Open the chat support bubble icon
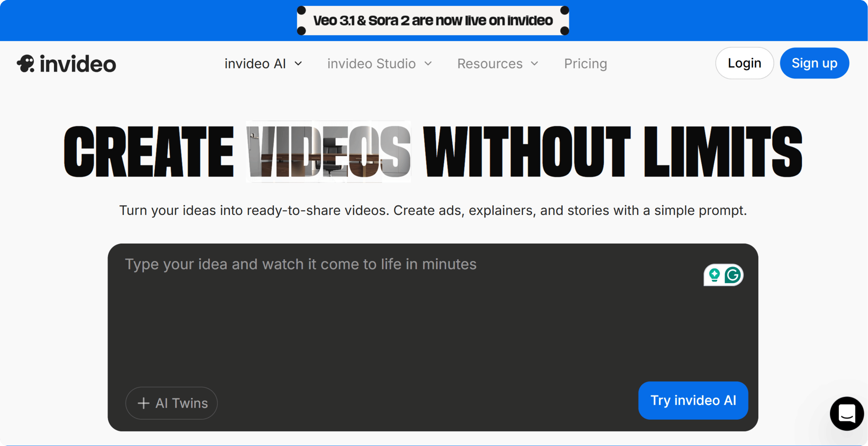Image resolution: width=868 pixels, height=446 pixels. (x=846, y=413)
